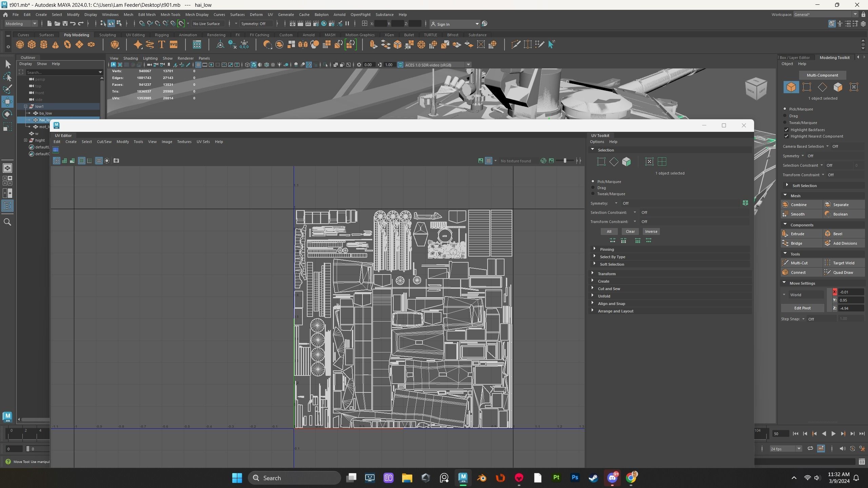Adjust the UV Editor dim image slider
Viewport: 868px width, 488px height.
(565, 161)
